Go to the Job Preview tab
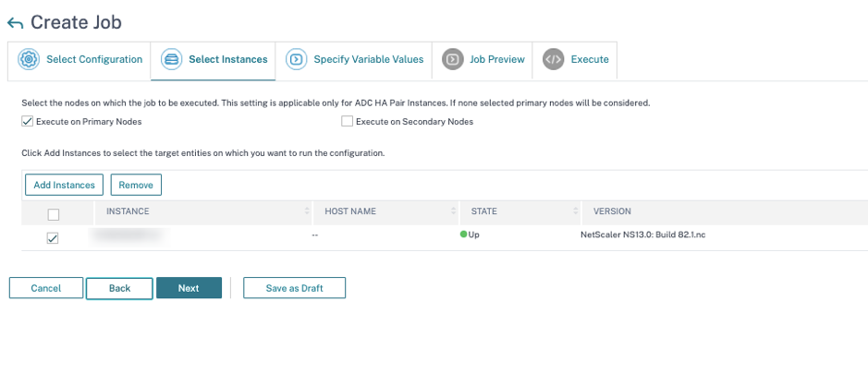The width and height of the screenshot is (868, 373). pyautogui.click(x=483, y=61)
